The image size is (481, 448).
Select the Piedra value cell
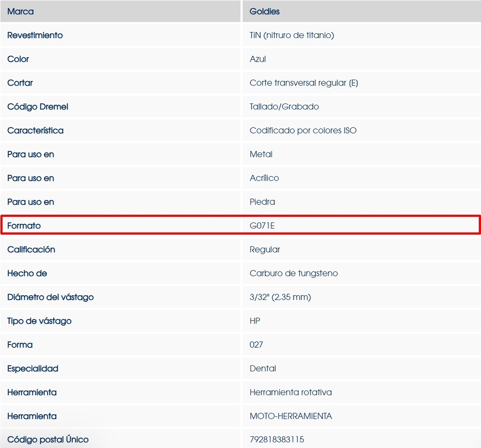(262, 202)
